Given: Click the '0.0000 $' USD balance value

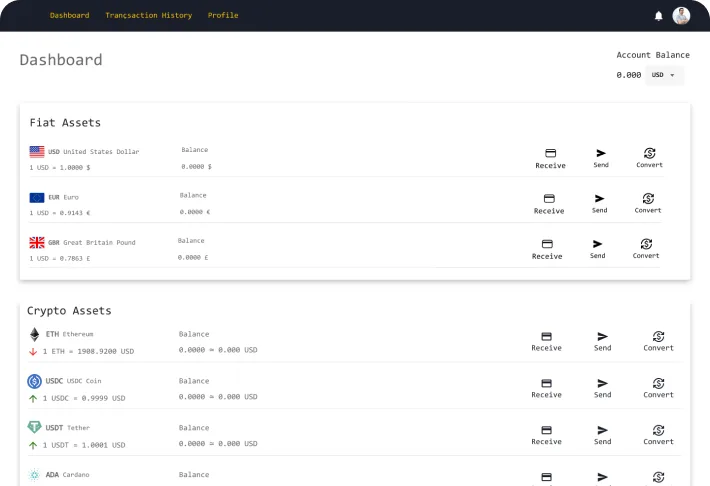Looking at the screenshot, I should (x=197, y=167).
